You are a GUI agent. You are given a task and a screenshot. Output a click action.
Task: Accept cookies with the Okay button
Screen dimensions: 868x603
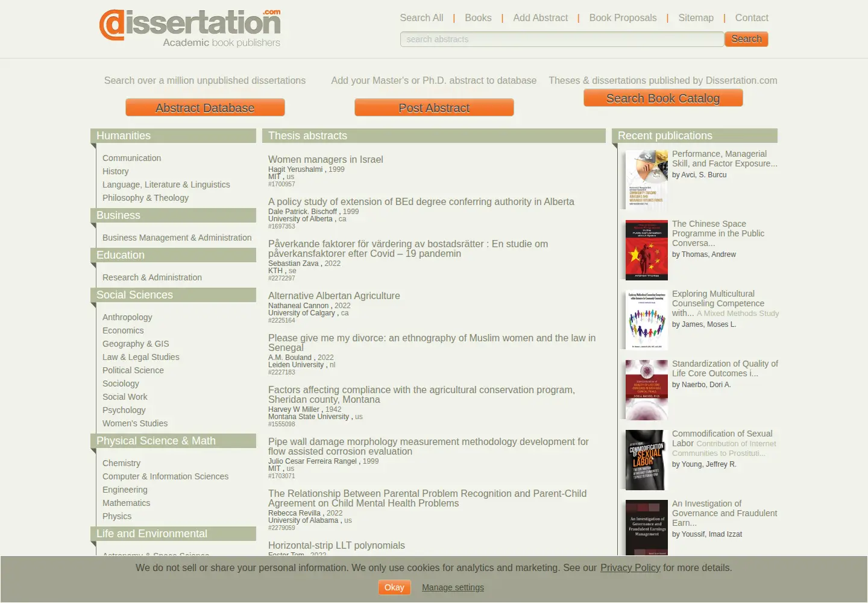pos(394,587)
